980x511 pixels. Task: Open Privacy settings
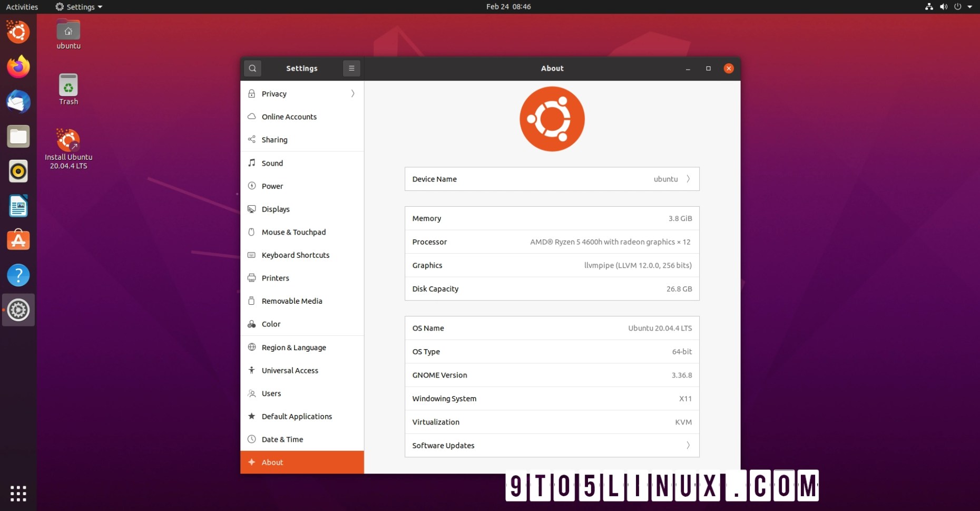[302, 94]
